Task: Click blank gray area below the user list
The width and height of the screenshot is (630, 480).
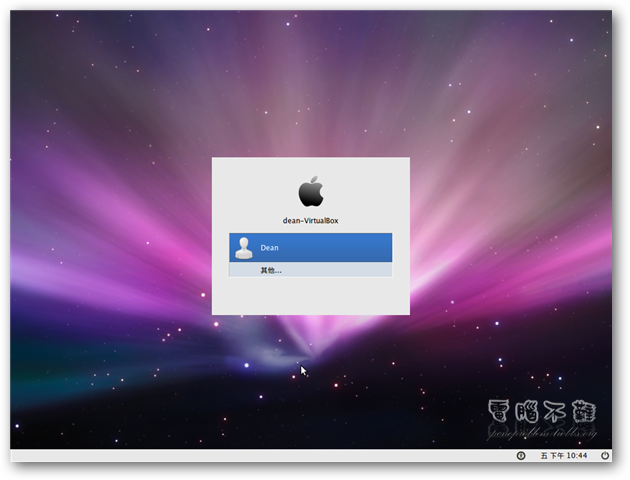Action: 310,296
